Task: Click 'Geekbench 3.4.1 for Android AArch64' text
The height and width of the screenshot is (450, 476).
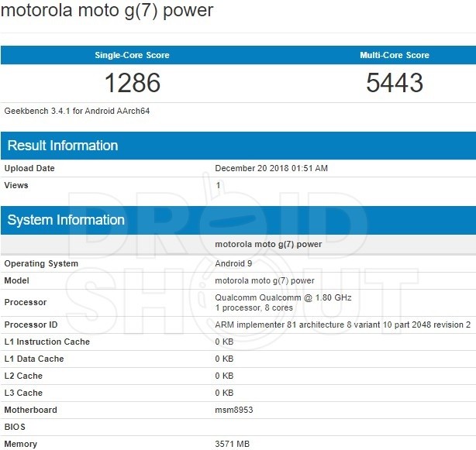Action: point(77,111)
